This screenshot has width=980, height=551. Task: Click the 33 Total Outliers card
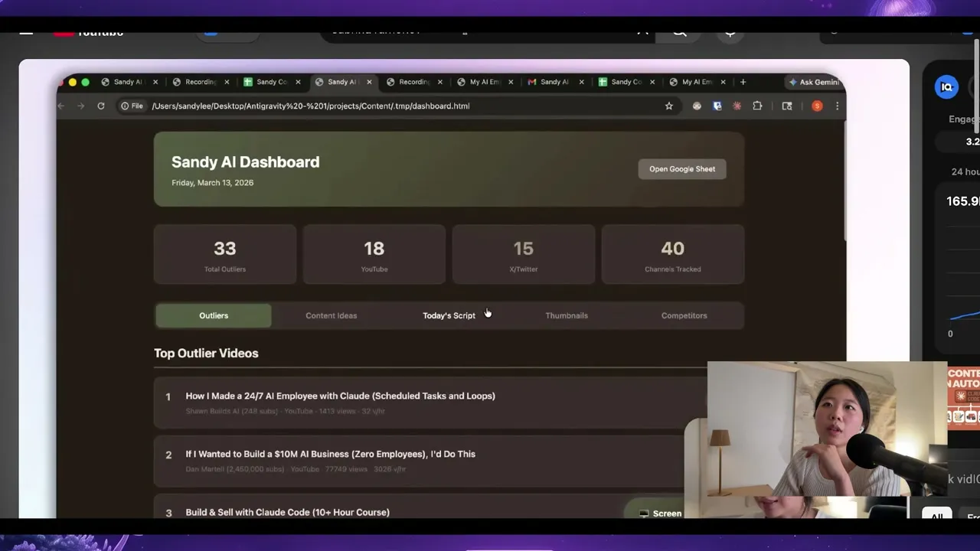pyautogui.click(x=225, y=255)
